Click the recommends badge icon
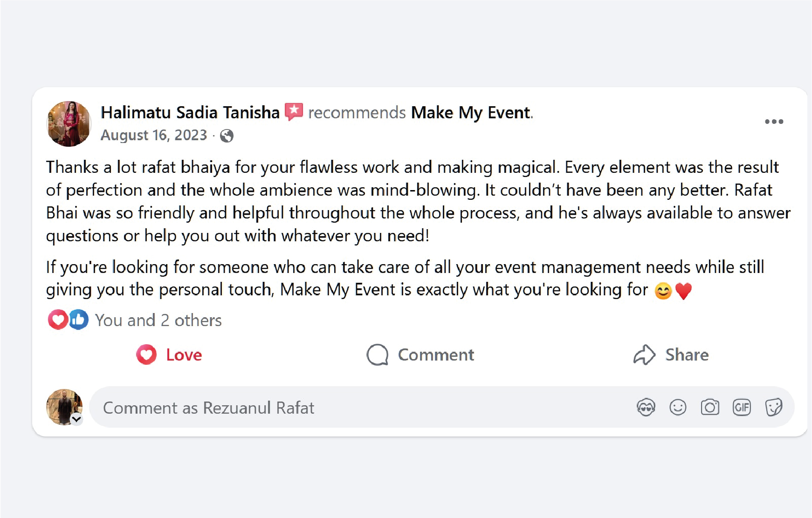 pos(294,111)
